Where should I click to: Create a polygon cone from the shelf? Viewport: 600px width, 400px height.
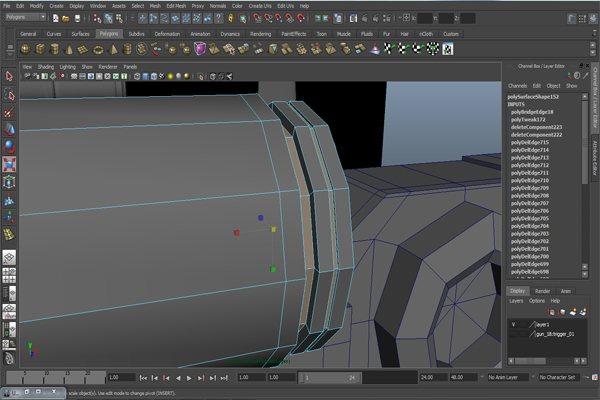click(69, 49)
